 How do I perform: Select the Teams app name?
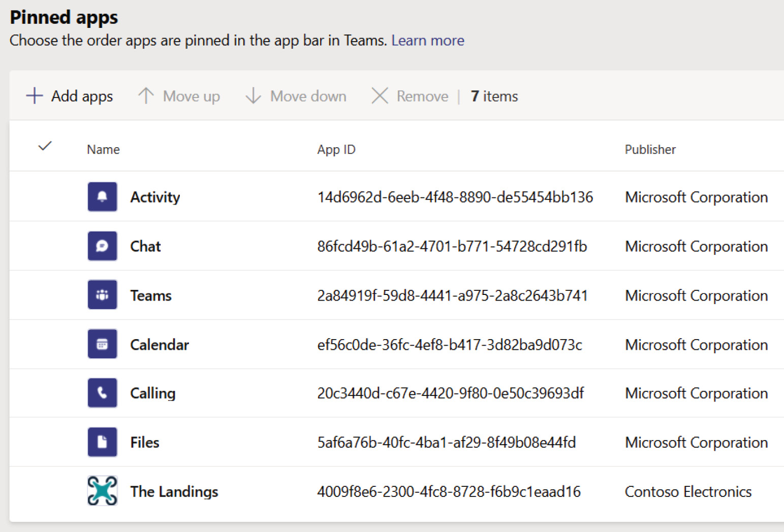point(151,295)
